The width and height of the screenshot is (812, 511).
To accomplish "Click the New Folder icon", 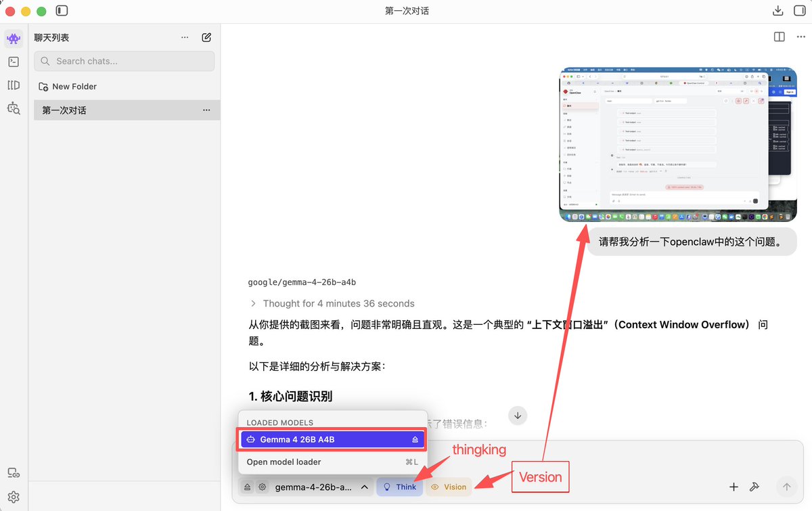I will (43, 87).
